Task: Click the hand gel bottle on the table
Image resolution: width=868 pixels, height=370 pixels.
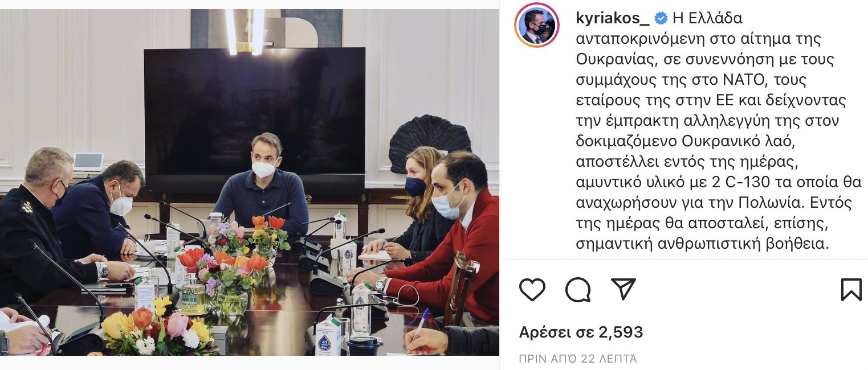Action: coord(194,295)
